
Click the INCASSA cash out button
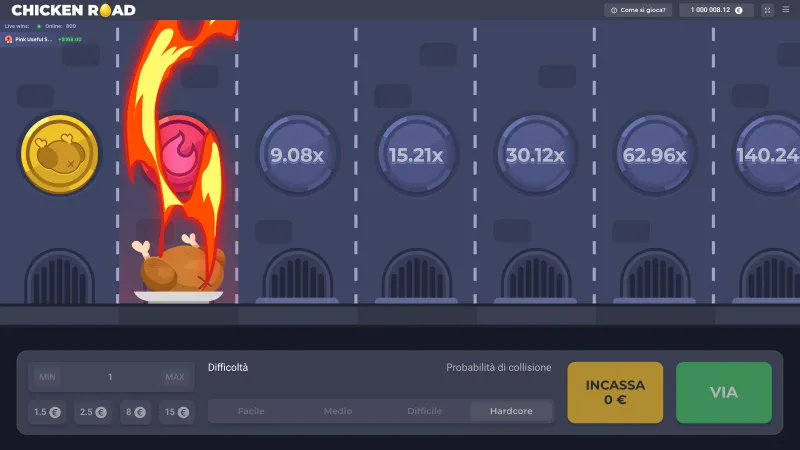pos(615,392)
